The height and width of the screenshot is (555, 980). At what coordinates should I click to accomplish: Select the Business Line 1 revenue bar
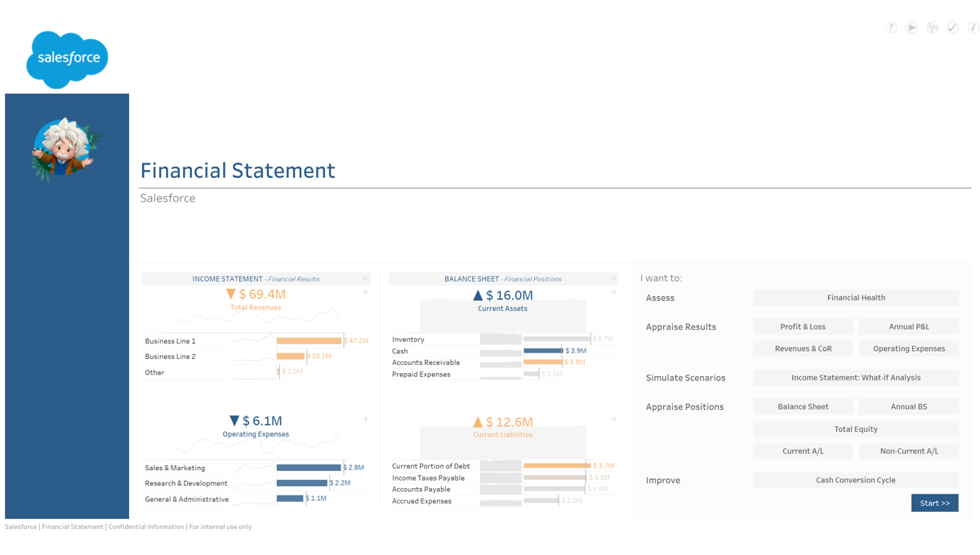309,341
